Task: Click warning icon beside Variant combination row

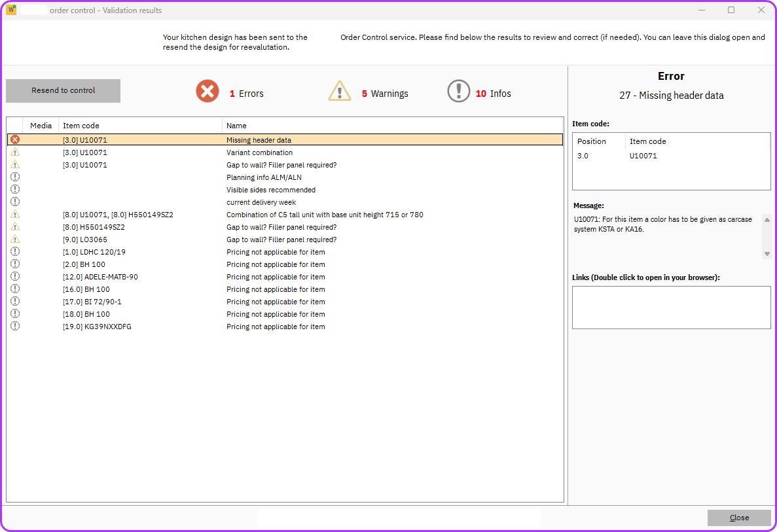Action: click(x=15, y=152)
